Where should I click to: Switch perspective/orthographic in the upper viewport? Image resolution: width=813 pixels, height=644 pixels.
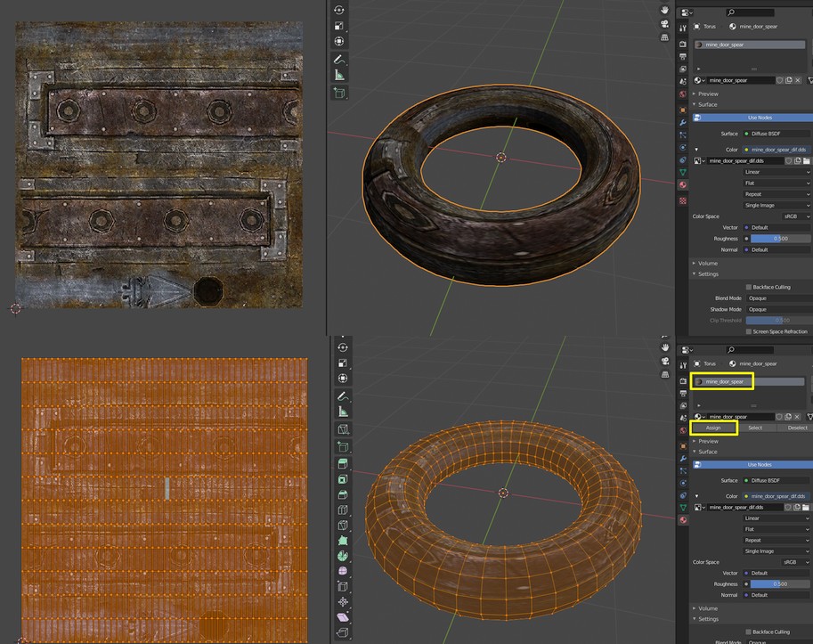[x=664, y=37]
